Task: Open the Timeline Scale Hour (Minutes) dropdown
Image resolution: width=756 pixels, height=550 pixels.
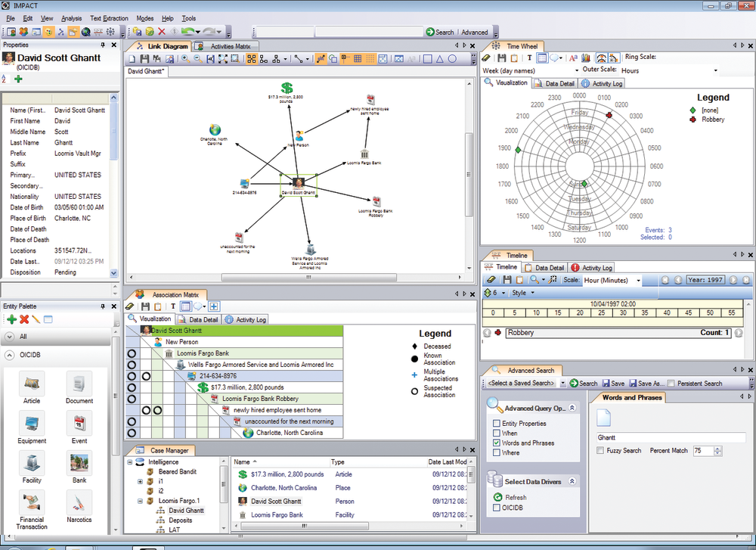Action: [638, 280]
